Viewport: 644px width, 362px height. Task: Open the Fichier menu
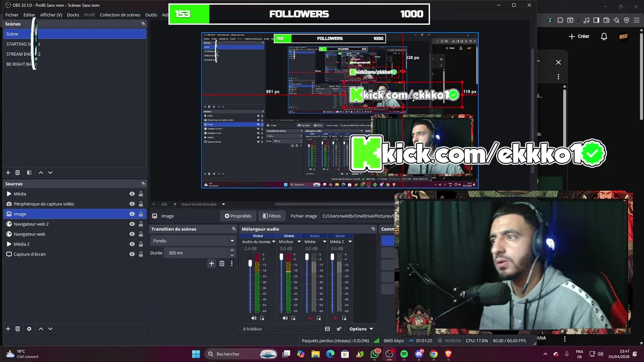[12, 15]
